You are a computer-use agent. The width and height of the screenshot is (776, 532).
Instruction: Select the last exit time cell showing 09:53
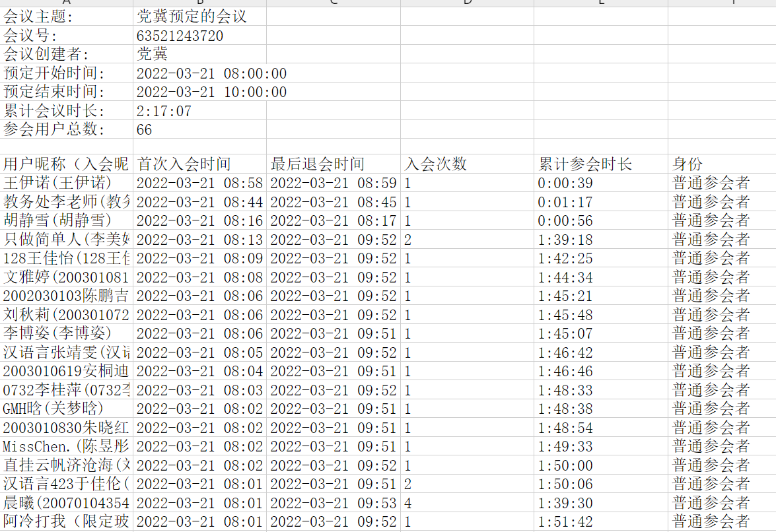coord(334,503)
